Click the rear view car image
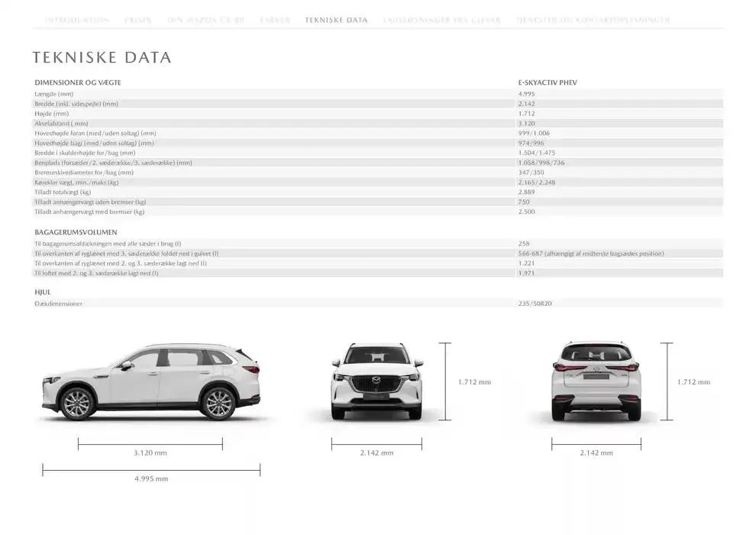This screenshot has width=756, height=535. tap(596, 381)
